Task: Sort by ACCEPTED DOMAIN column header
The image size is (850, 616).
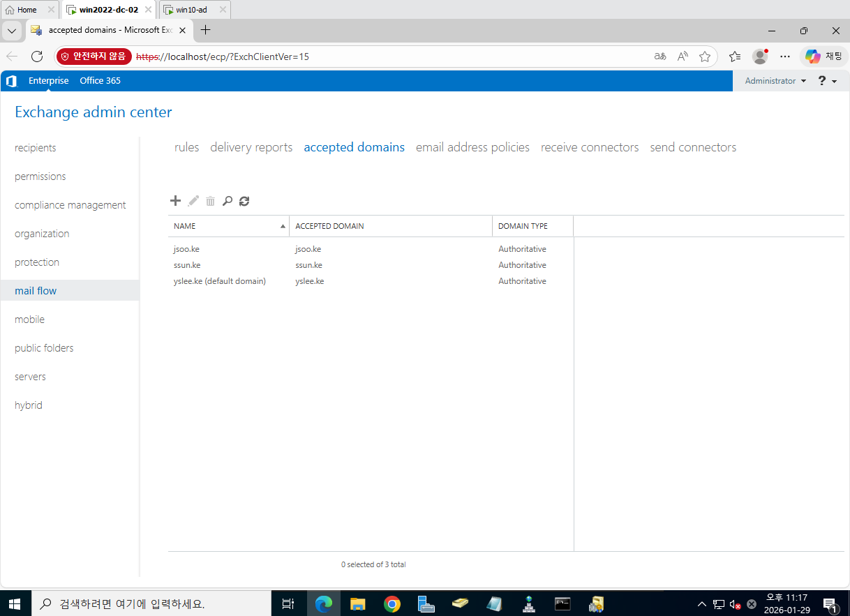Action: coord(391,226)
